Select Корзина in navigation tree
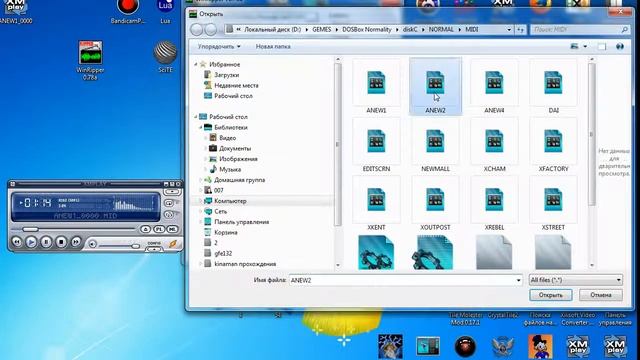This screenshot has width=640, height=360. point(226,232)
